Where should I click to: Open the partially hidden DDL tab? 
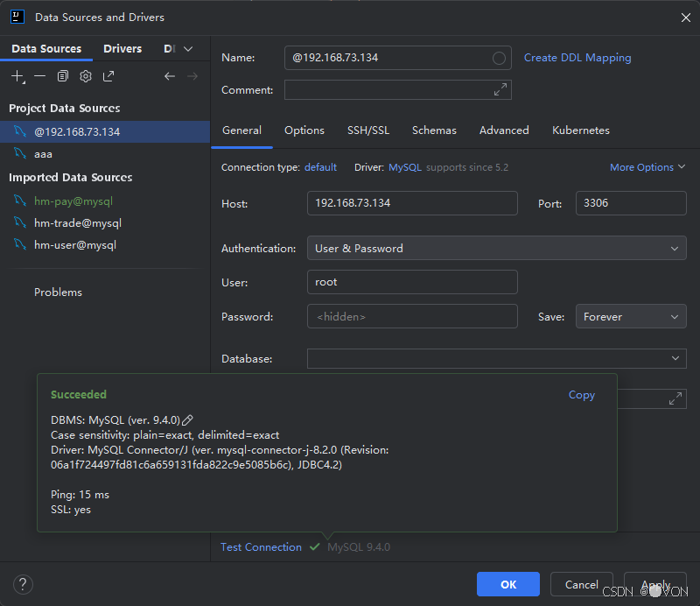[170, 49]
